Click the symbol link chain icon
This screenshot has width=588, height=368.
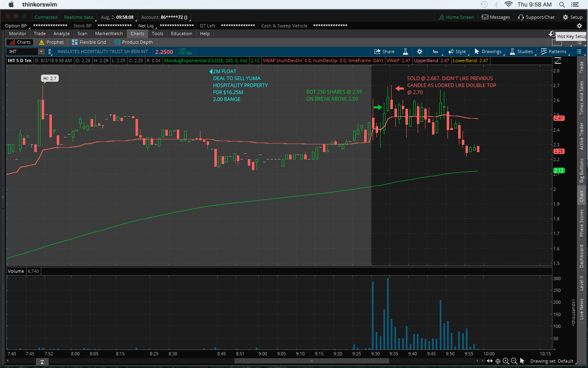coord(50,52)
